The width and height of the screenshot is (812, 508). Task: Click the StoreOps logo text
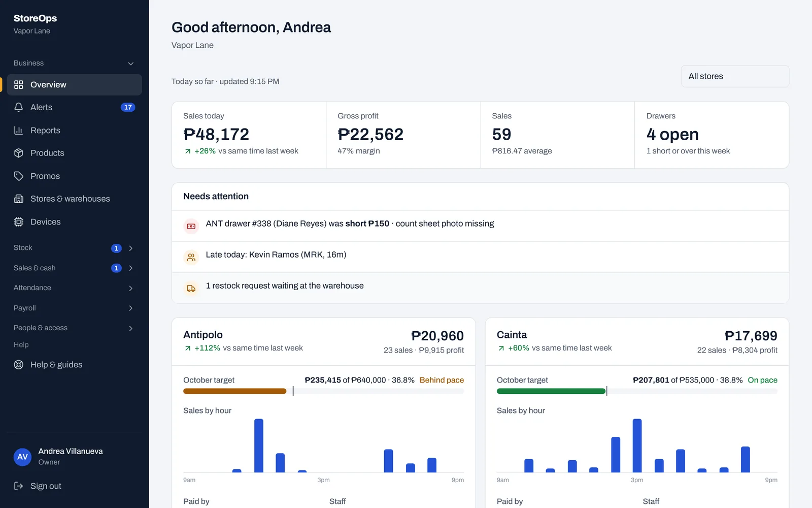pos(35,18)
